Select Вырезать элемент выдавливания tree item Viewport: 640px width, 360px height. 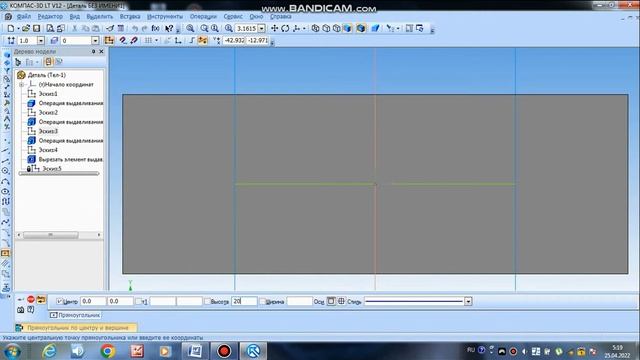(70, 159)
